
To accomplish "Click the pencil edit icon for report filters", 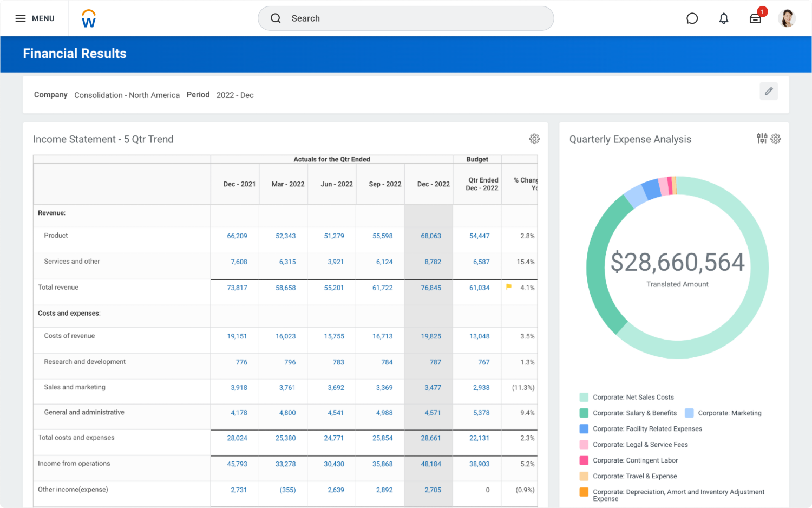I will (x=769, y=91).
